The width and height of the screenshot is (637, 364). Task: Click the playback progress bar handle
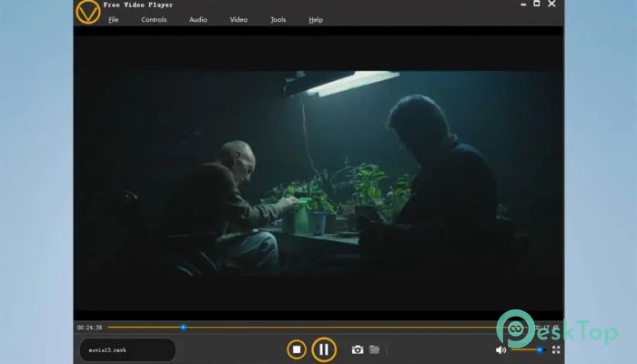click(x=183, y=327)
